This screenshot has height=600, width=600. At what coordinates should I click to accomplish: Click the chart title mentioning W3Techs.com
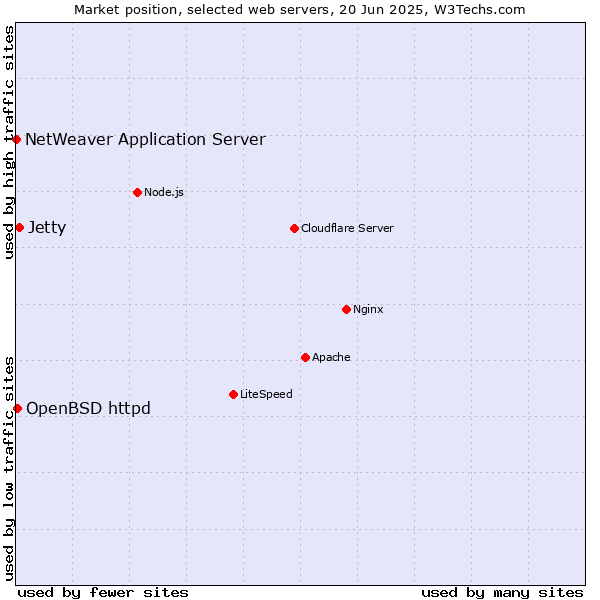coord(300,10)
